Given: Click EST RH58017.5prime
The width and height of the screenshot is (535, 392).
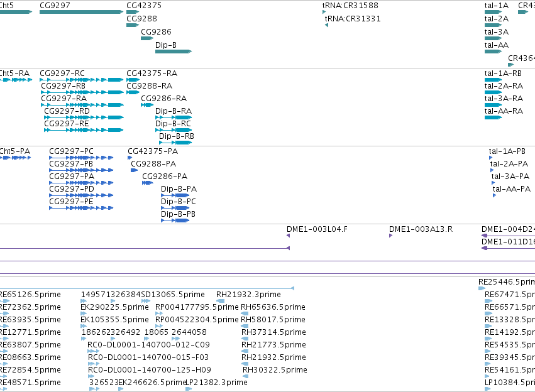Looking at the screenshot, I should (245, 326).
